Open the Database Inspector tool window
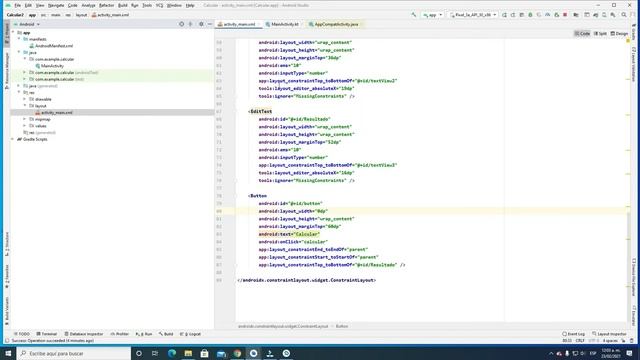 (x=84, y=334)
